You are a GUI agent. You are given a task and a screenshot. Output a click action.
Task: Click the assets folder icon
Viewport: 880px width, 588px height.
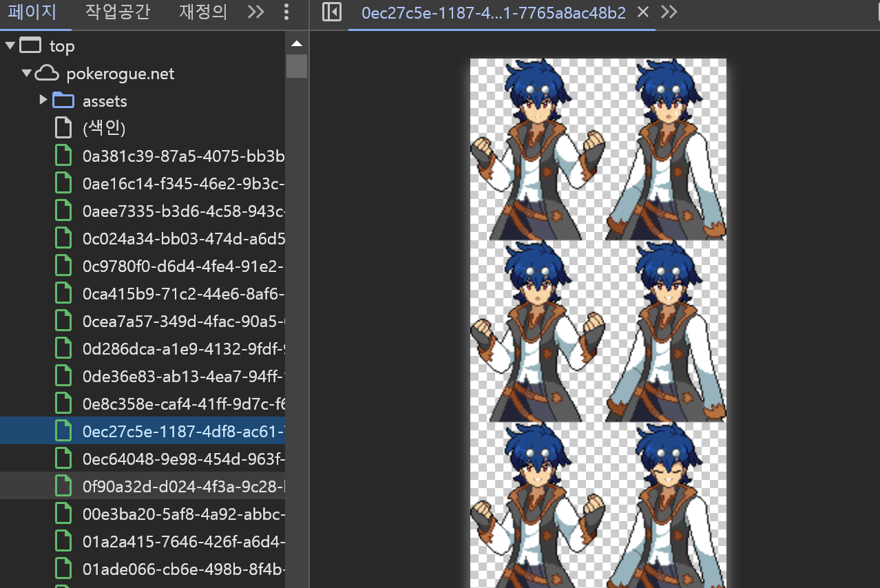point(63,101)
